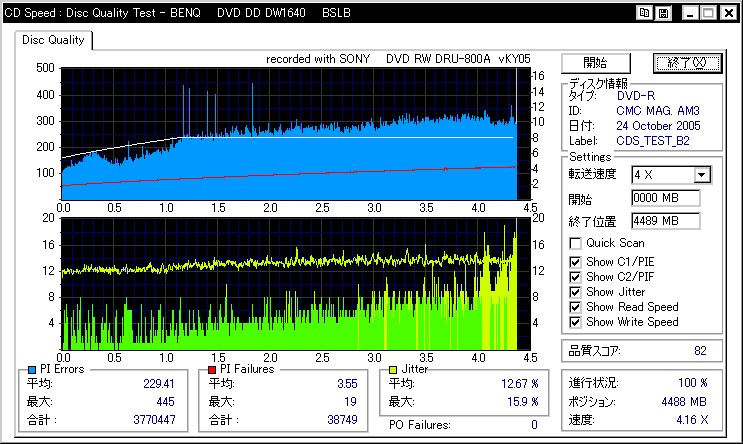Select the Disc Quality tab

(53, 40)
